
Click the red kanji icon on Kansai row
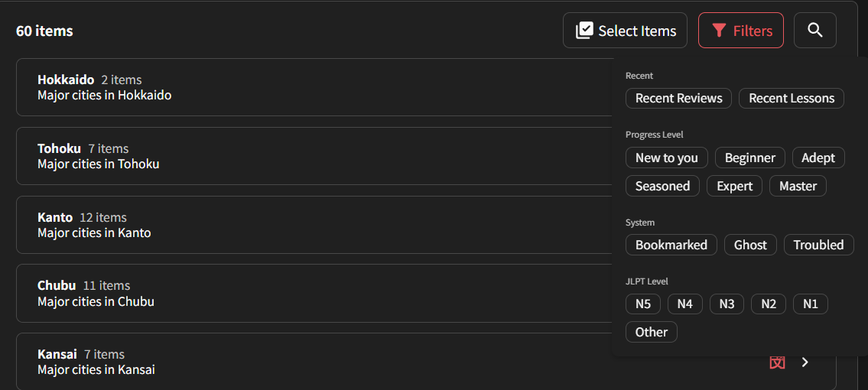[x=777, y=362]
